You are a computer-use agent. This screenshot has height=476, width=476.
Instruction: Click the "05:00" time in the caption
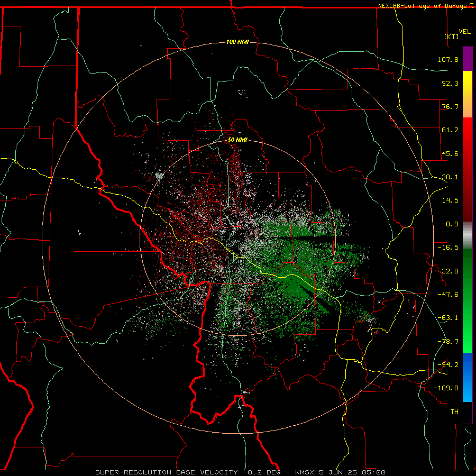[x=373, y=472]
